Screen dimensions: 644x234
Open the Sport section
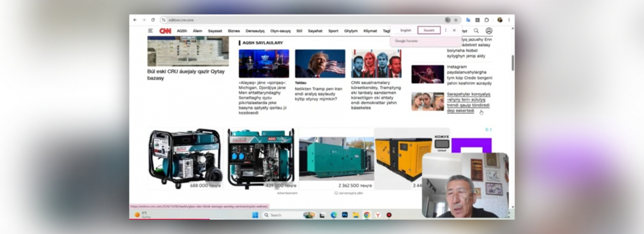click(x=333, y=31)
